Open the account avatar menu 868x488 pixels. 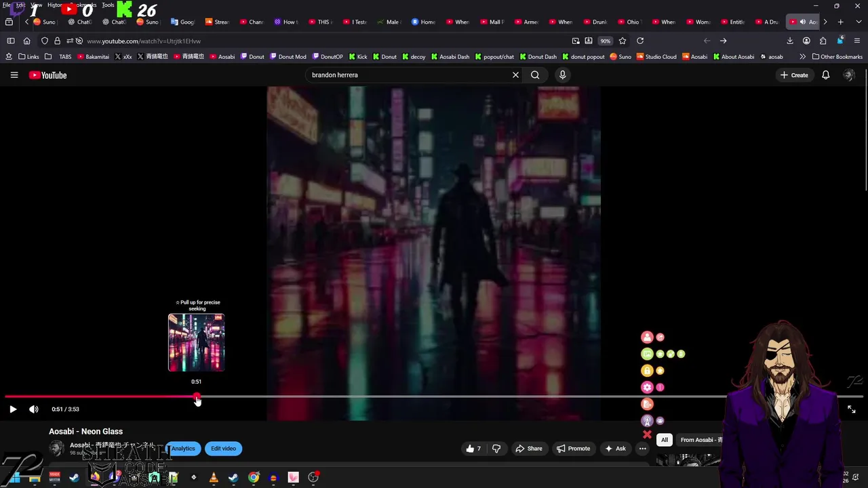[848, 75]
